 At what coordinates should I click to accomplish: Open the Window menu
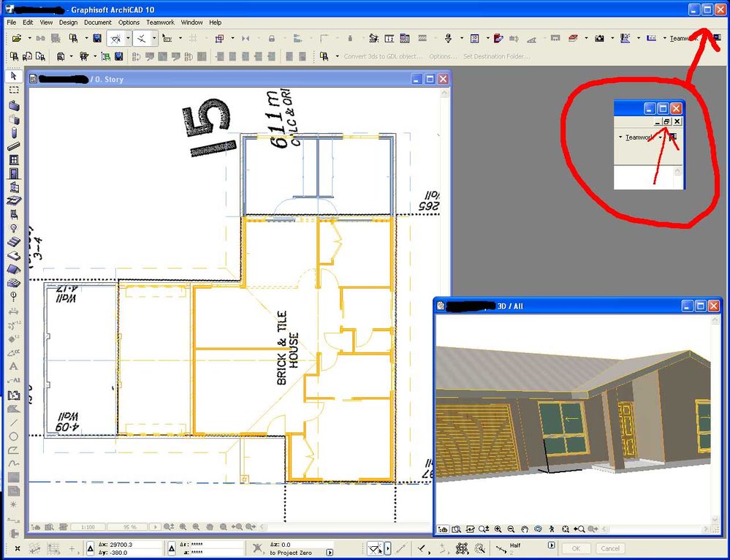(191, 23)
